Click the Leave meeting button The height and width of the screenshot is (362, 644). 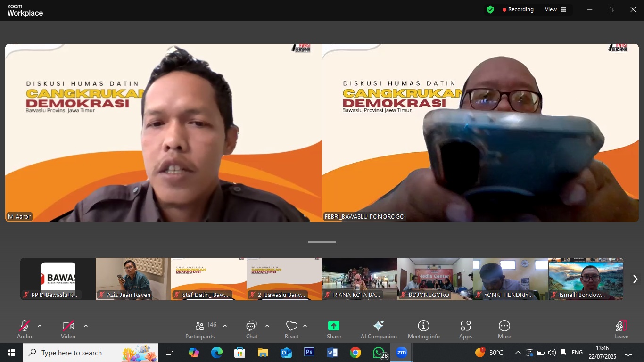click(621, 329)
